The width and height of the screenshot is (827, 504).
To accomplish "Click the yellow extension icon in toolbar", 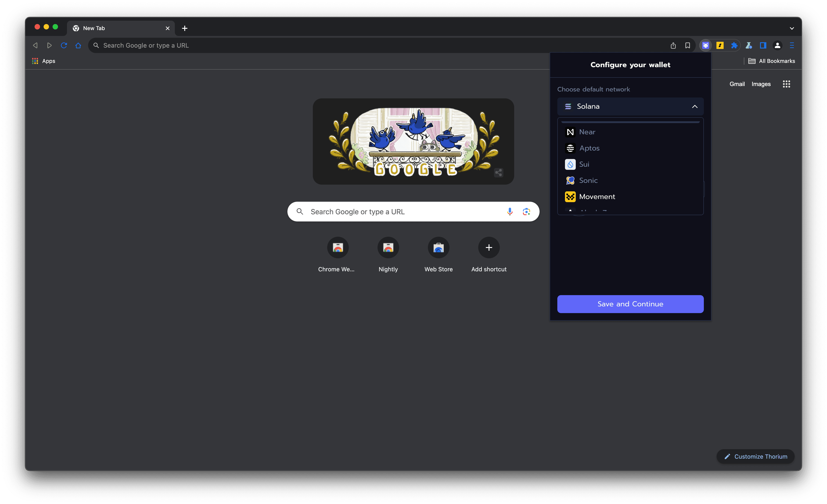I will tap(720, 45).
